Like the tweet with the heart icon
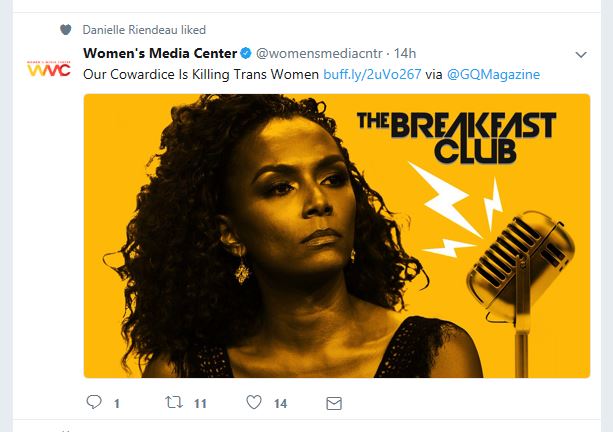 [x=254, y=403]
